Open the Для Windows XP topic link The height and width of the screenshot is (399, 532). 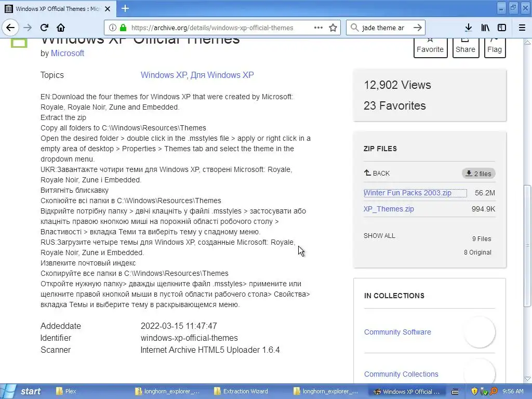pyautogui.click(x=222, y=75)
